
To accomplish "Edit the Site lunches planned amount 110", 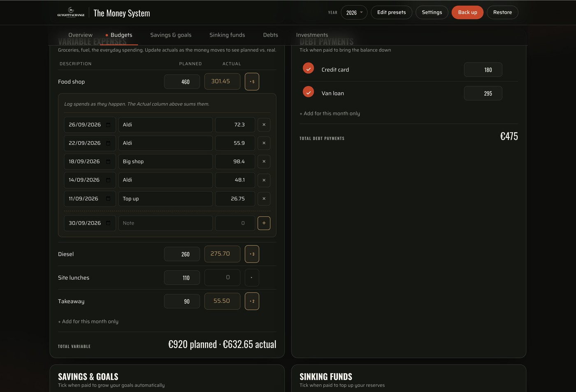I will 182,278.
